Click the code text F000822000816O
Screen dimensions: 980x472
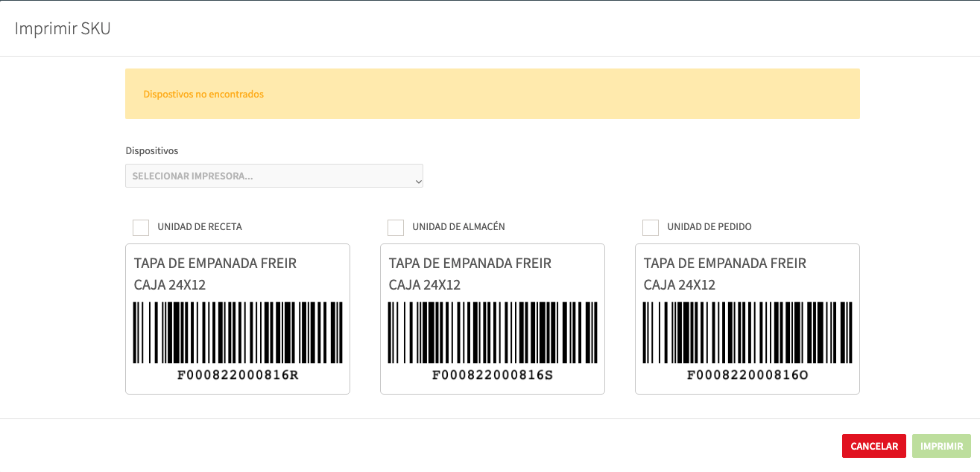[x=747, y=374]
